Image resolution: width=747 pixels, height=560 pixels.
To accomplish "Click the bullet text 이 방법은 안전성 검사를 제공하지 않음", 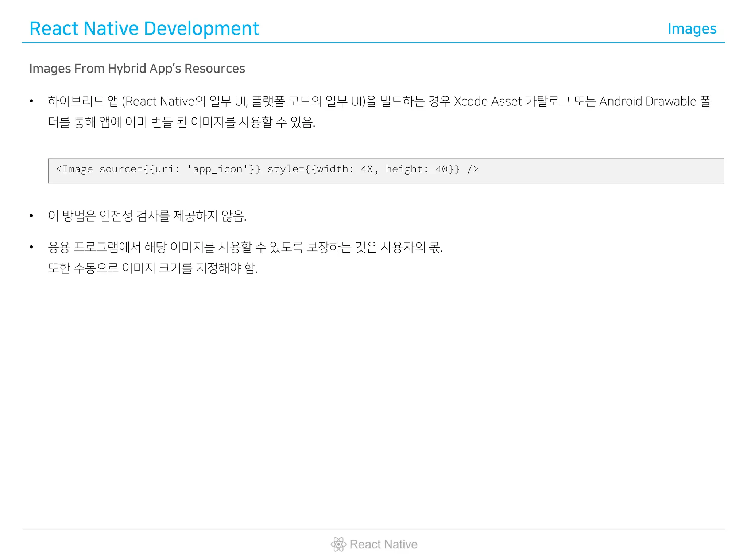I will point(147,216).
